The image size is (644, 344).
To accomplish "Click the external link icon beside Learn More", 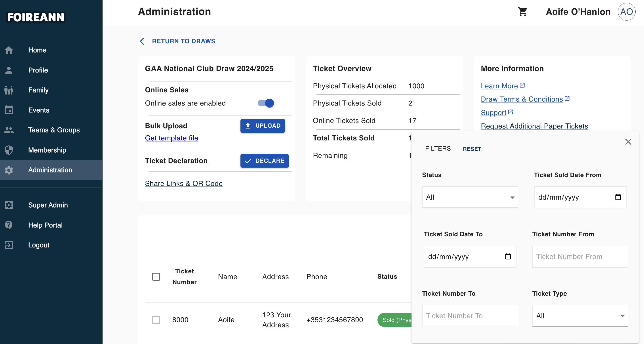I will [x=522, y=85].
